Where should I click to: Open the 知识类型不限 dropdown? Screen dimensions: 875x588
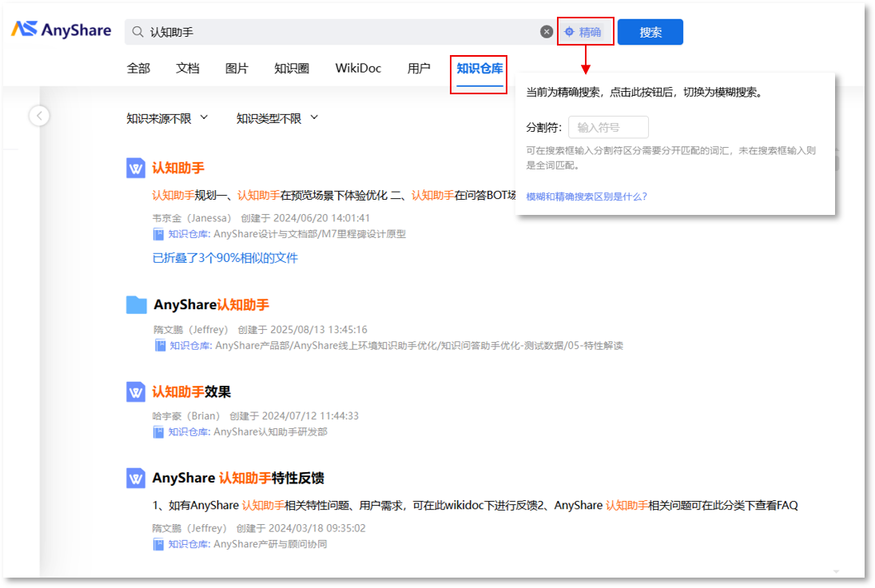pyautogui.click(x=276, y=118)
